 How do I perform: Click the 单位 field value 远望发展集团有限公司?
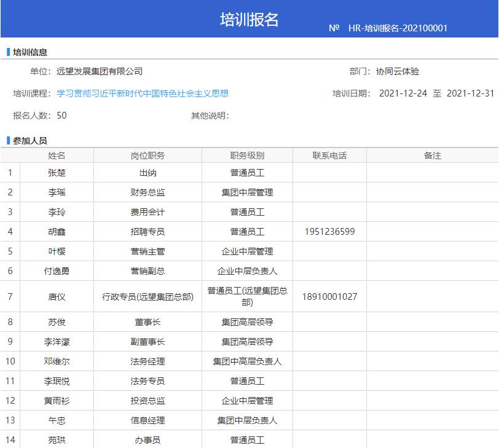(x=100, y=71)
